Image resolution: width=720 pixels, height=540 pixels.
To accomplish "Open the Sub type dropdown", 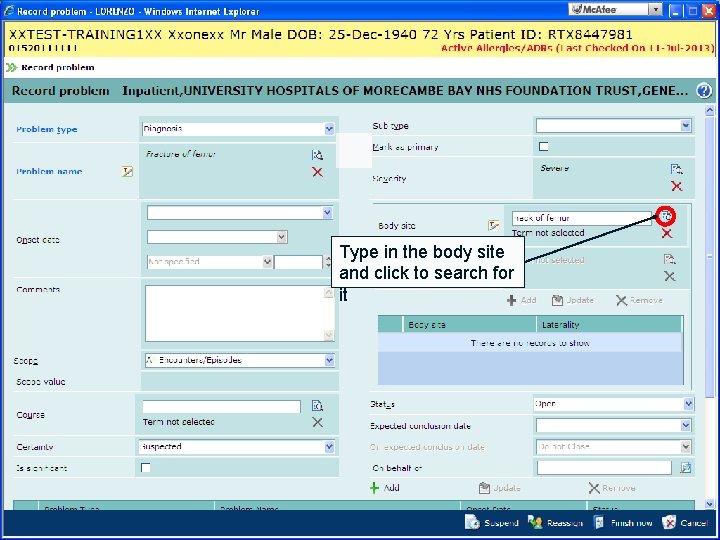I will coord(686,125).
